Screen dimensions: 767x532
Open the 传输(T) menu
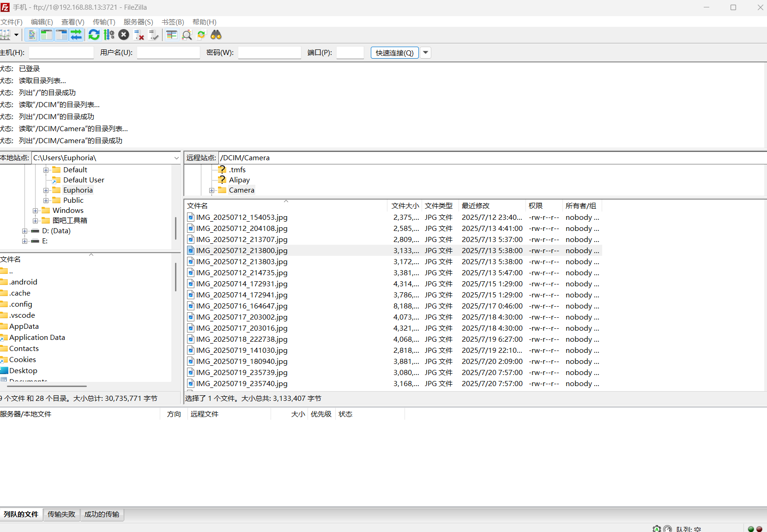tap(104, 22)
